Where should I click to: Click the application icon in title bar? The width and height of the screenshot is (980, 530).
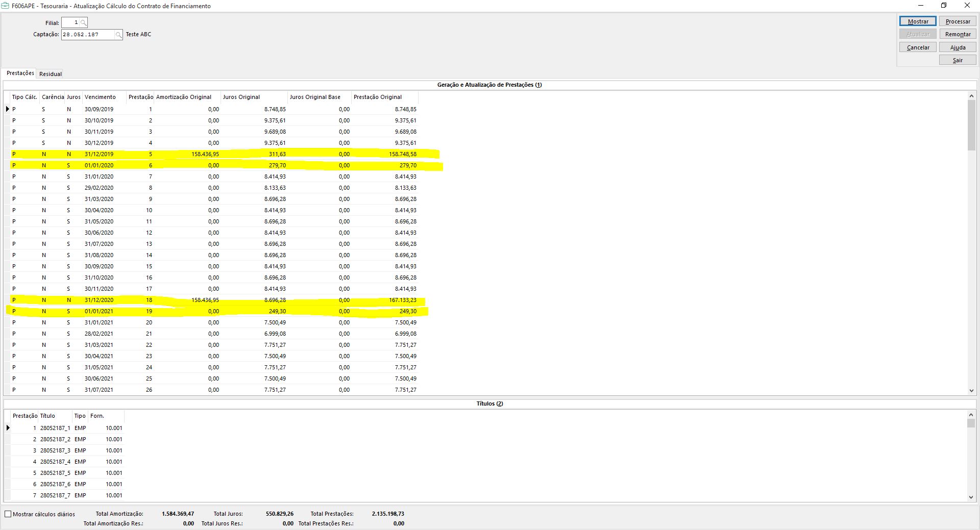coord(6,6)
